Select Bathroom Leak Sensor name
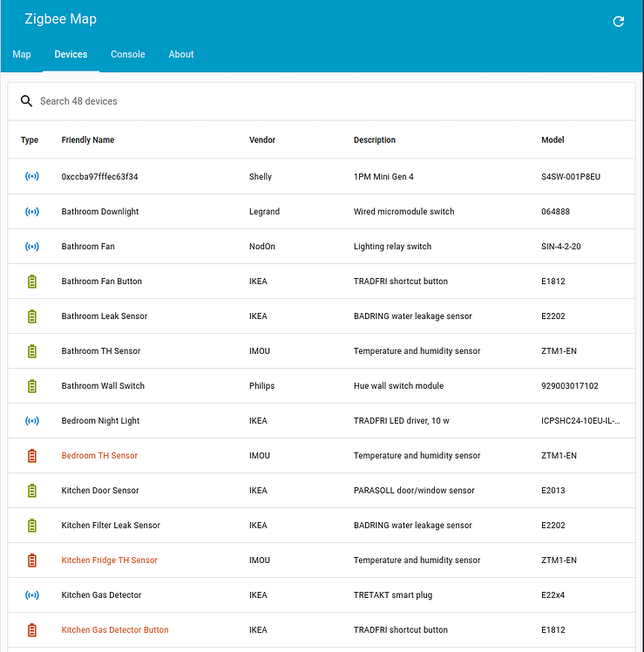 coord(105,316)
